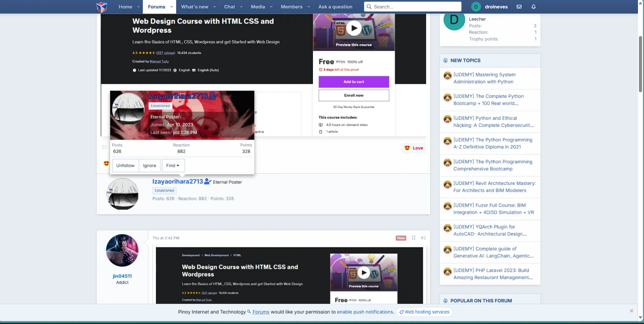The image size is (644, 324).
Task: Open the alerts bell icon
Action: click(533, 7)
